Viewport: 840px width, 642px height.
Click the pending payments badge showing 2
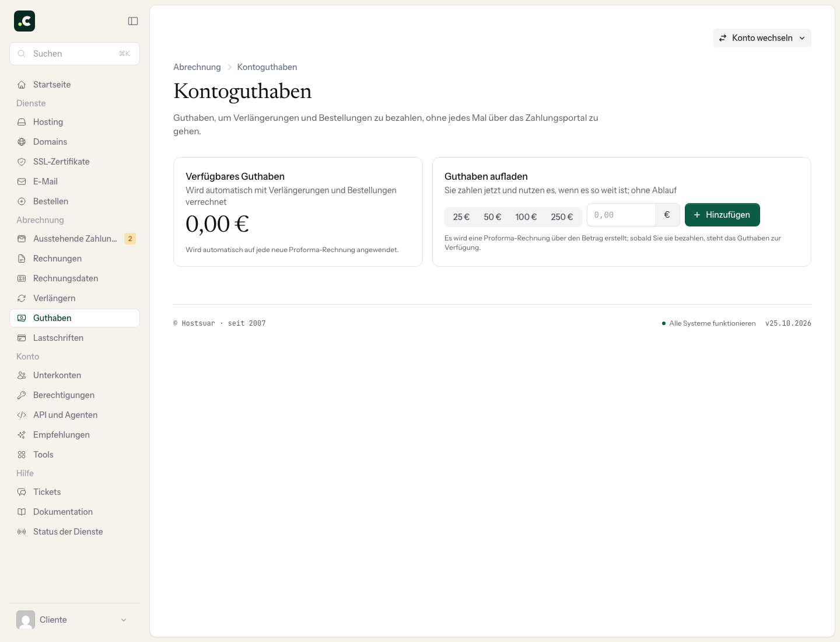(130, 239)
